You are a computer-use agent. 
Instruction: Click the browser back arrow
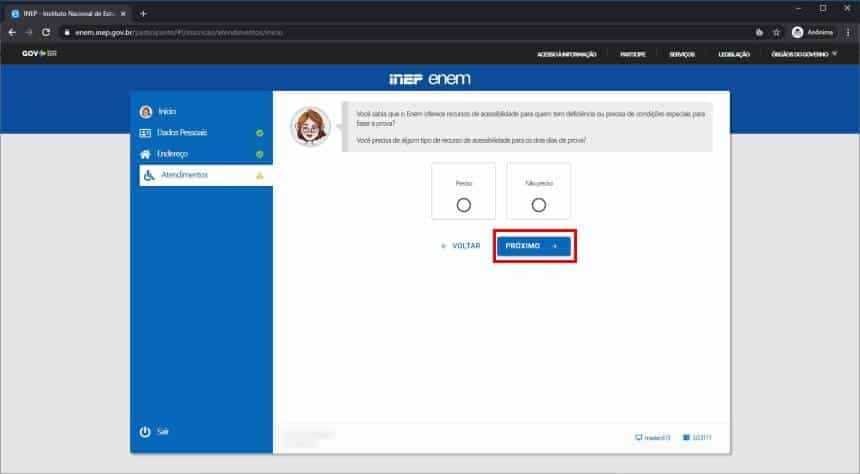pos(12,32)
